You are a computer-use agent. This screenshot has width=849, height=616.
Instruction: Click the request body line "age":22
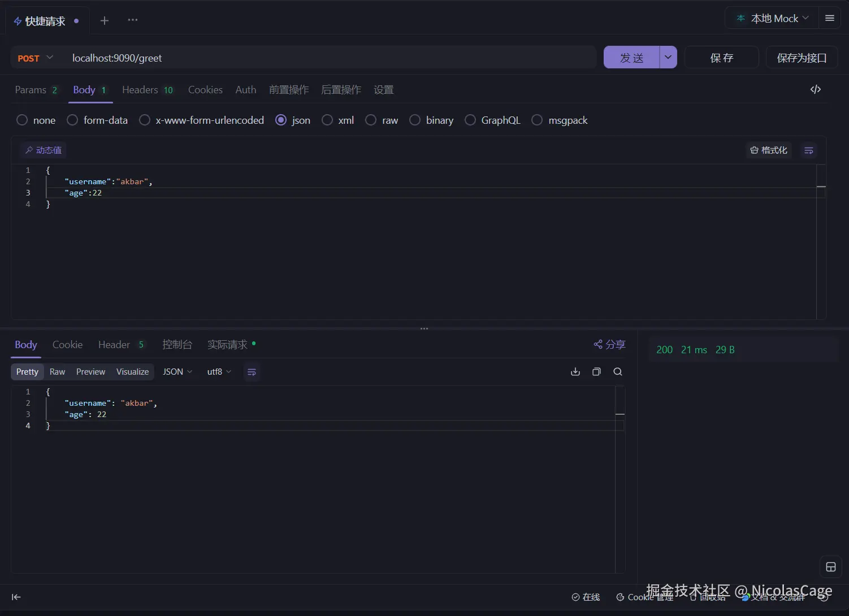[83, 193]
